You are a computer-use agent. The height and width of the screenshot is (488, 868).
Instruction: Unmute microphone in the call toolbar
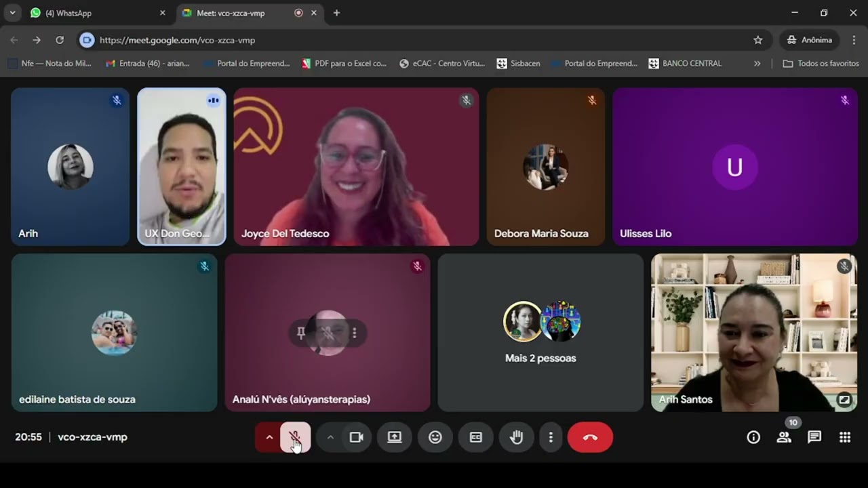pyautogui.click(x=296, y=437)
